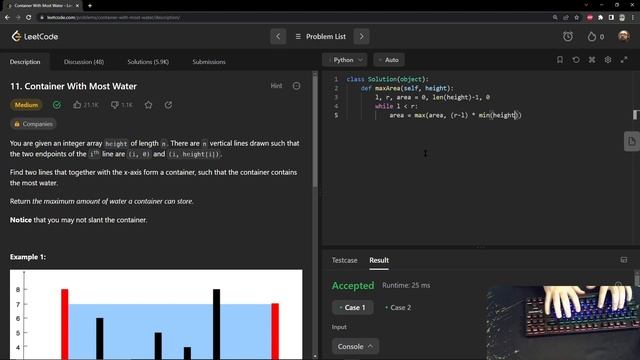
Task: Click the bookmark icon in editor toolbar
Action: click(560, 60)
